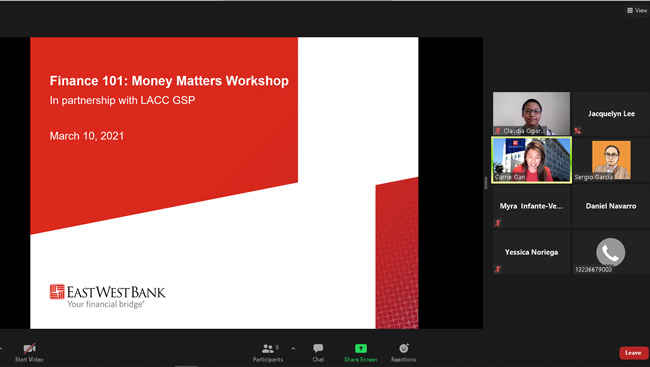
Task: Open the View layout menu
Action: click(637, 10)
